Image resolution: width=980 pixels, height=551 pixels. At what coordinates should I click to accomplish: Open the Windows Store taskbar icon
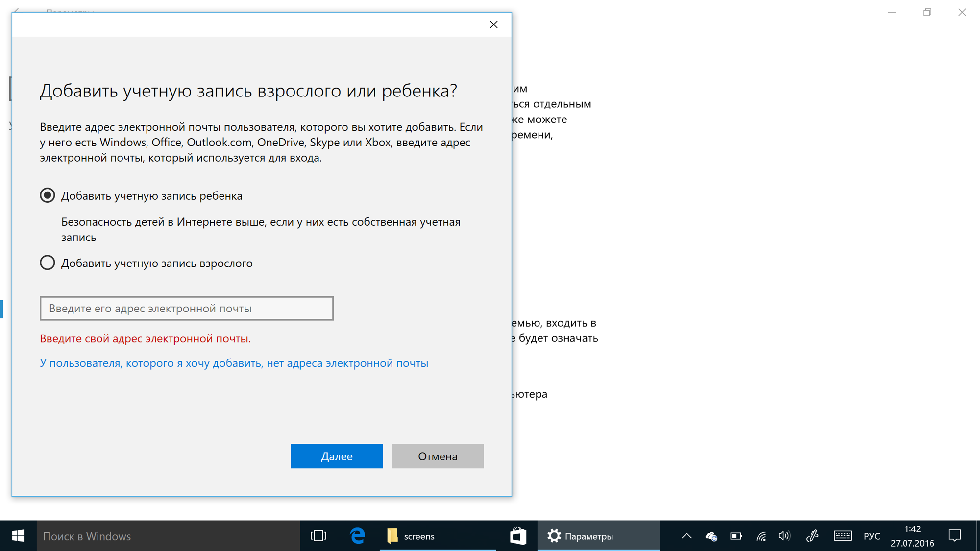click(518, 536)
